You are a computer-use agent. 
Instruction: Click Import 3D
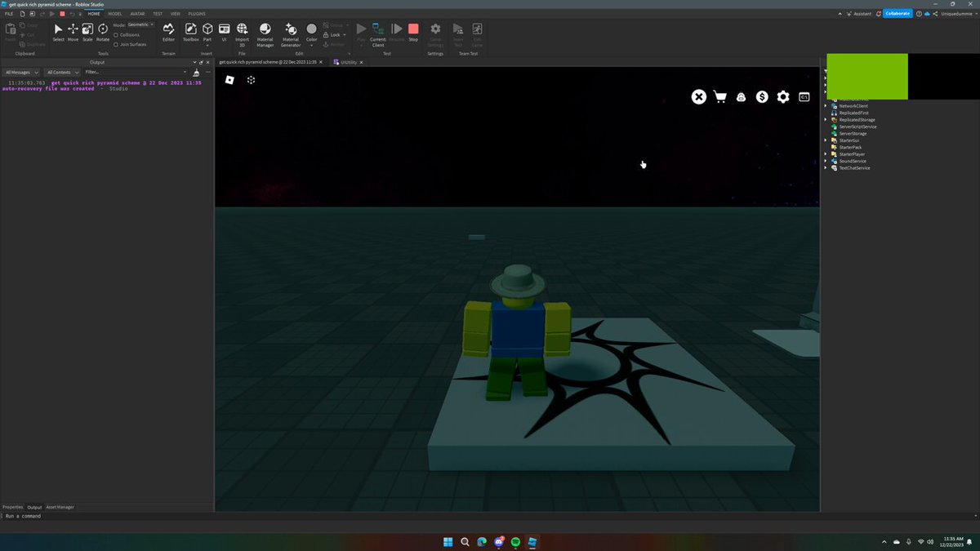tap(243, 34)
